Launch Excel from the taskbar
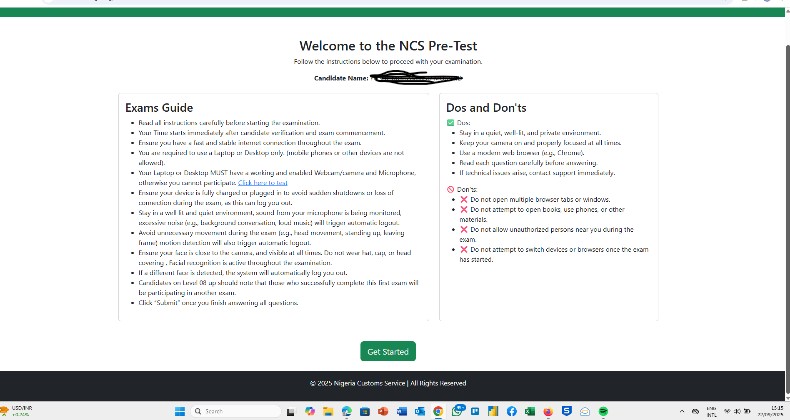This screenshot has width=790, height=420. 530,411
